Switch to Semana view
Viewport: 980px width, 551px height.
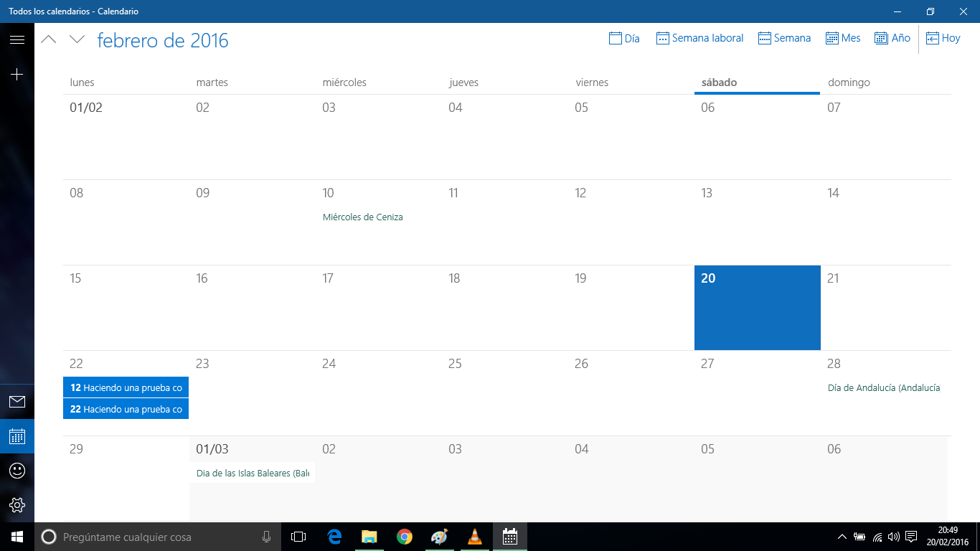pyautogui.click(x=784, y=38)
